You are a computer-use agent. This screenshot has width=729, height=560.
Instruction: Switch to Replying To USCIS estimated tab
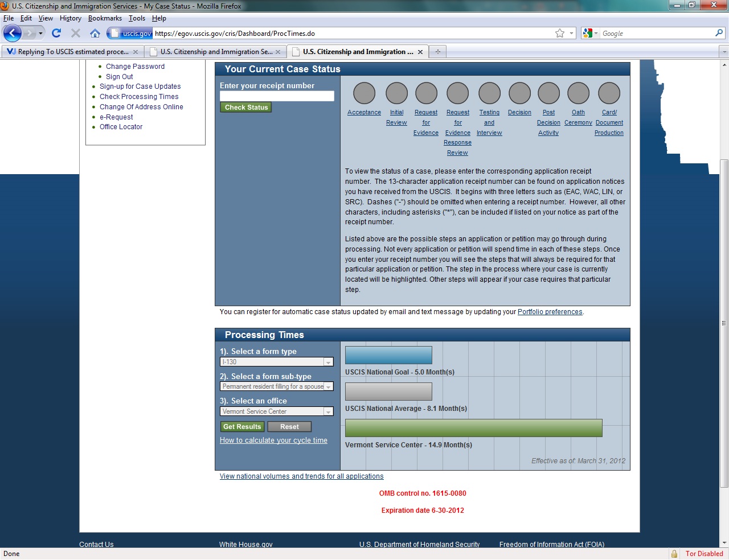72,52
